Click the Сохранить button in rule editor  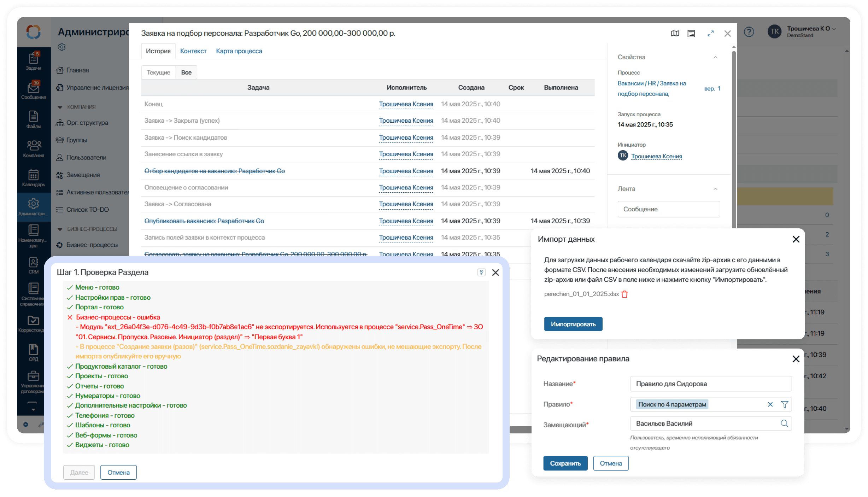(565, 463)
